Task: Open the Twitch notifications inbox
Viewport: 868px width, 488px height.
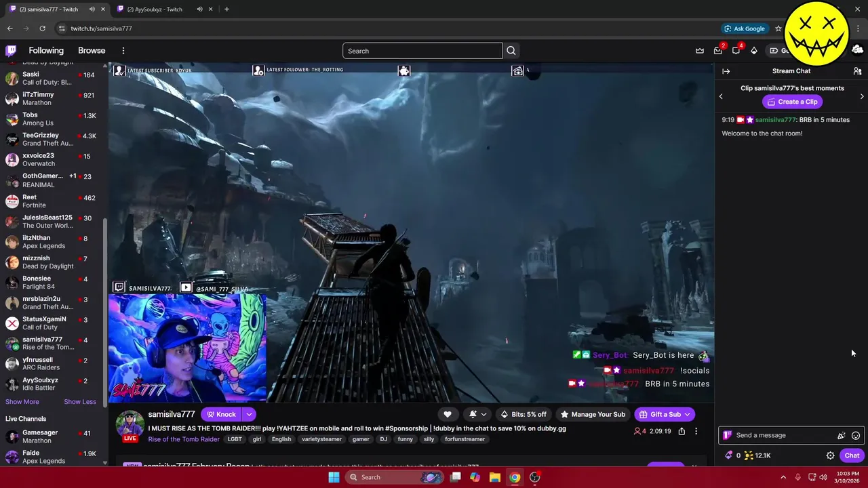Action: (718, 51)
